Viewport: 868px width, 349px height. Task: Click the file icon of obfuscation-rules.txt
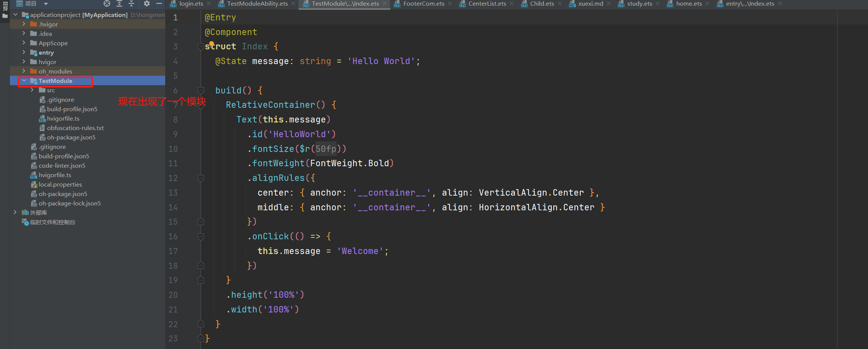click(x=43, y=128)
